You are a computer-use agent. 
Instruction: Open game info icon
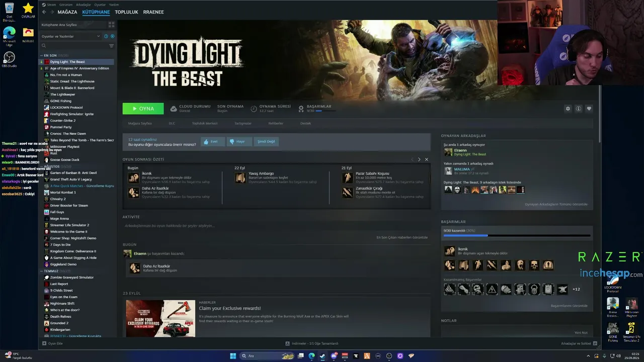579,109
